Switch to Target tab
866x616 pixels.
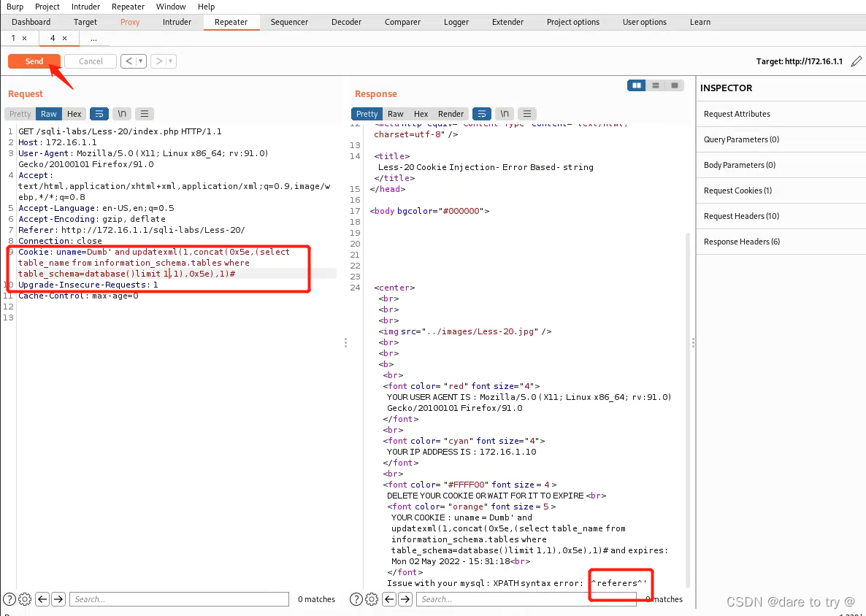pyautogui.click(x=85, y=22)
